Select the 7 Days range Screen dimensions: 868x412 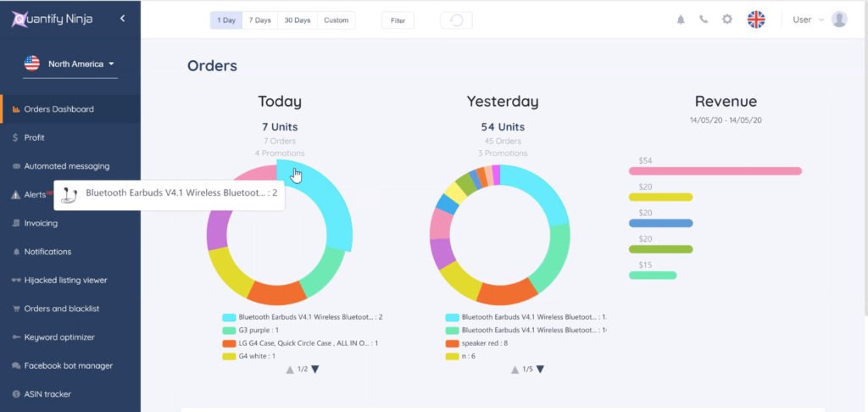click(x=259, y=20)
